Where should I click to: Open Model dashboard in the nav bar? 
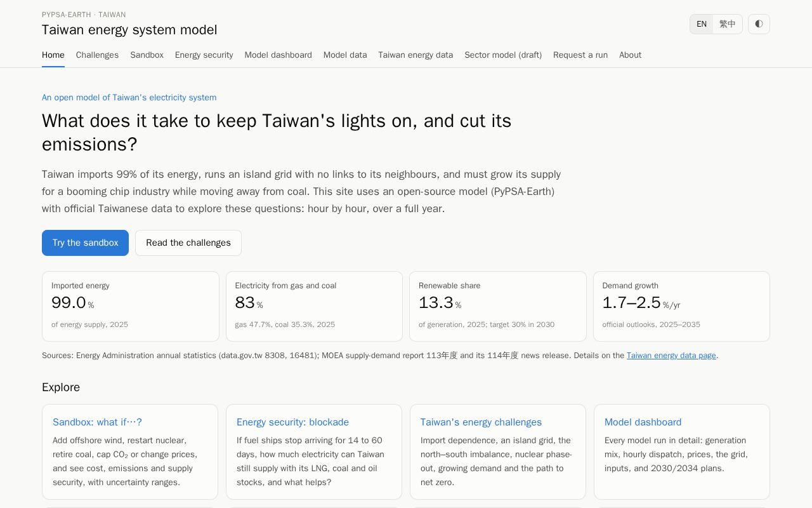[x=278, y=55]
